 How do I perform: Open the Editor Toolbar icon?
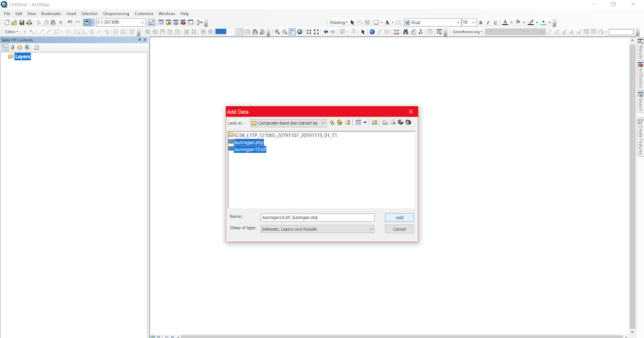tap(152, 23)
